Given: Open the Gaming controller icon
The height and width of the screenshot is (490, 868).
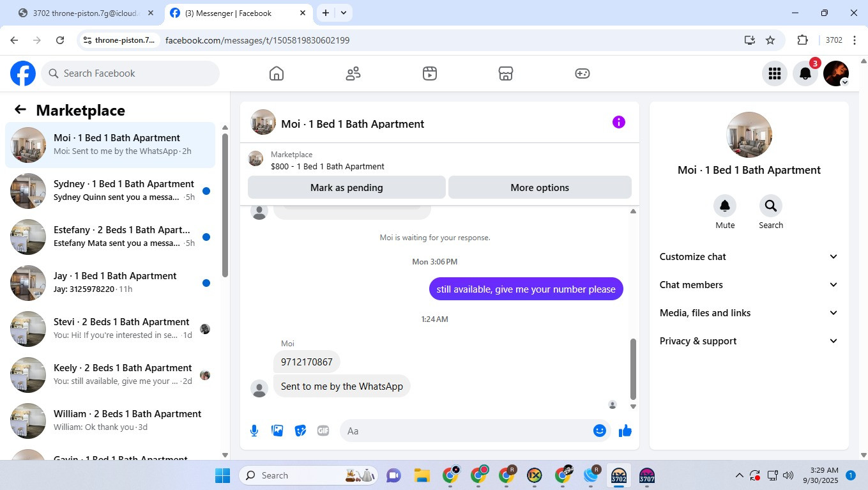Looking at the screenshot, I should [582, 73].
